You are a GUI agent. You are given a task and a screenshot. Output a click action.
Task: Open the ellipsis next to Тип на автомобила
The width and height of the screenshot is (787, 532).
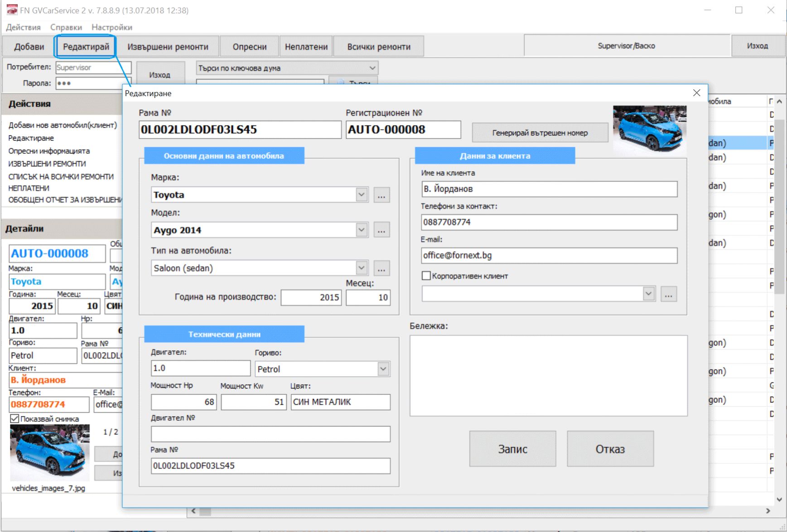pos(381,268)
